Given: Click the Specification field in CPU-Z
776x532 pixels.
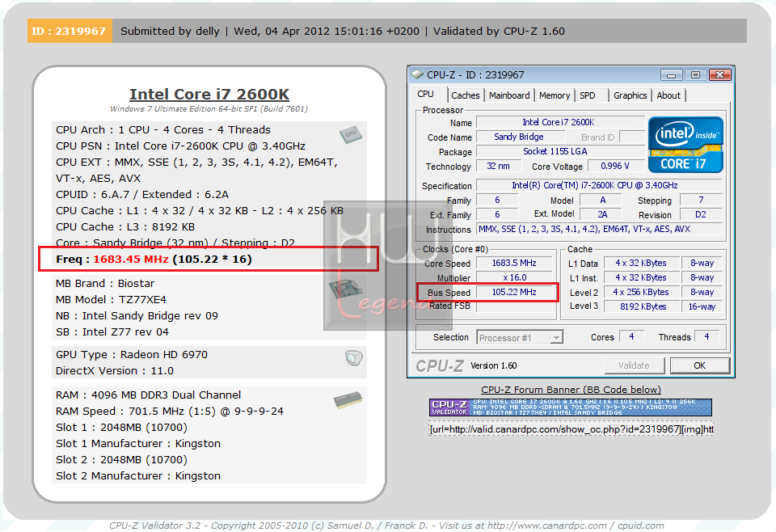Looking at the screenshot, I should coord(599,185).
